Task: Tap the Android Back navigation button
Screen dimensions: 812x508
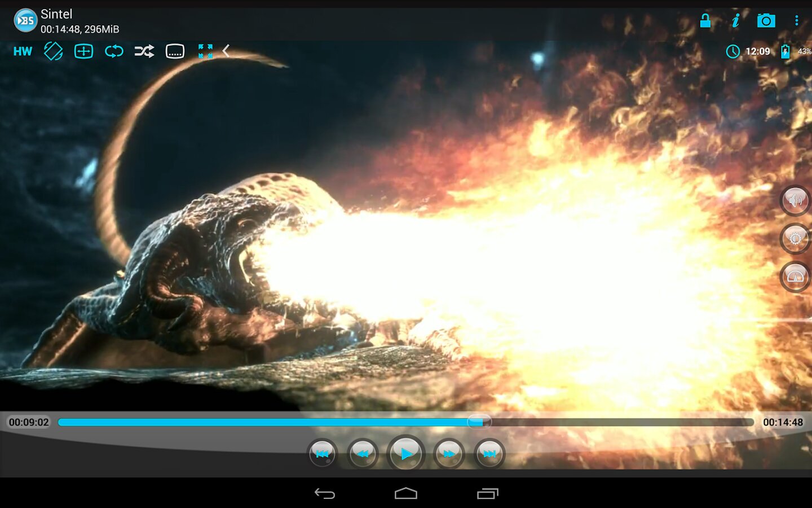Action: [325, 494]
